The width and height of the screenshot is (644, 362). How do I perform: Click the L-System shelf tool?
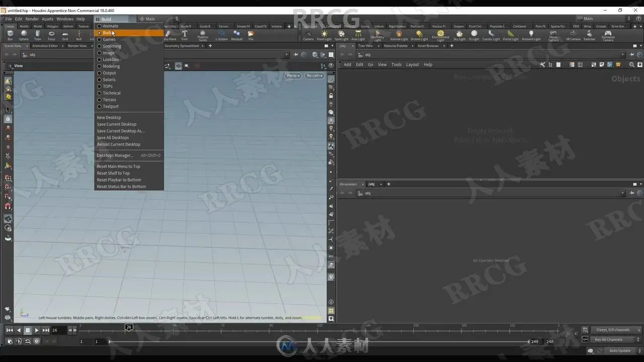221,35
